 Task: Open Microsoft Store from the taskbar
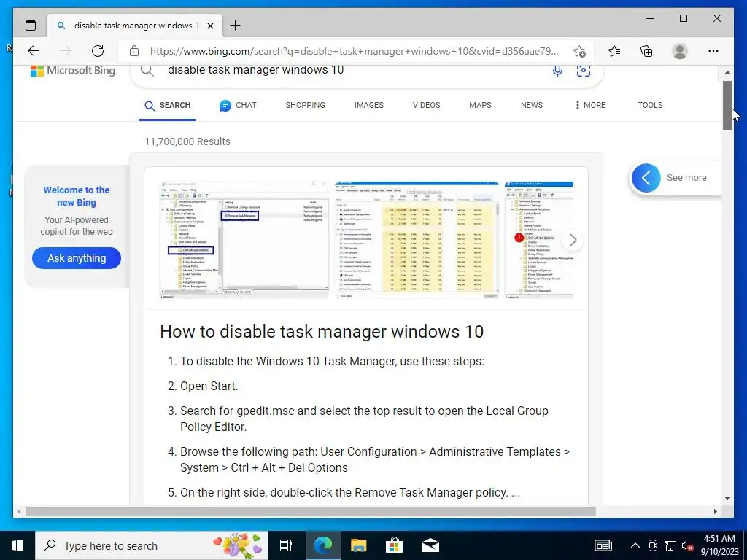pyautogui.click(x=395, y=545)
